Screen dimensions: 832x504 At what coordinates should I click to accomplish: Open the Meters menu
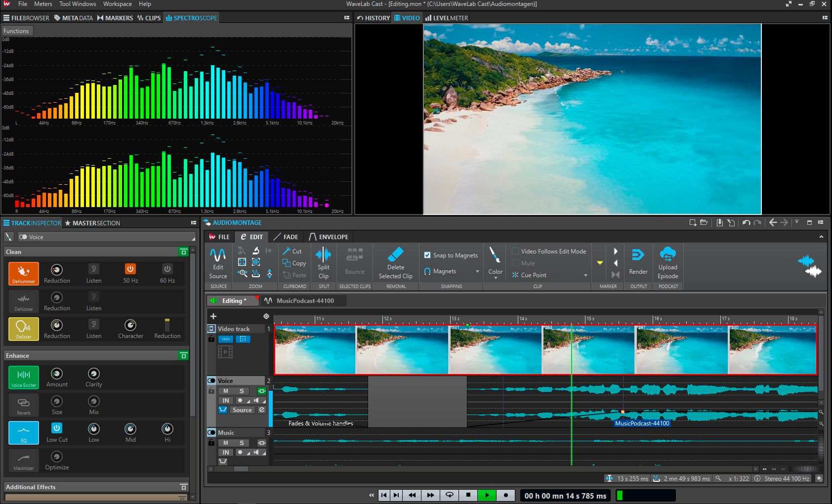pos(42,4)
